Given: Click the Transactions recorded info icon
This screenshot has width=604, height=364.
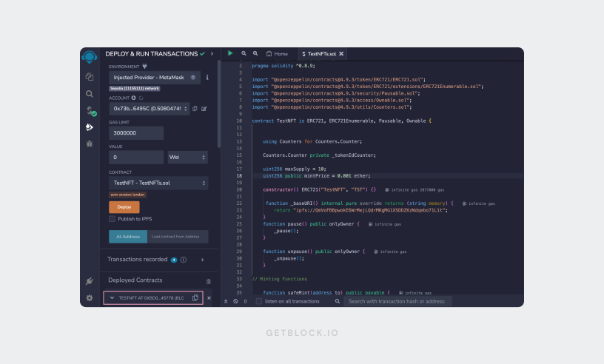Looking at the screenshot, I should (184, 260).
